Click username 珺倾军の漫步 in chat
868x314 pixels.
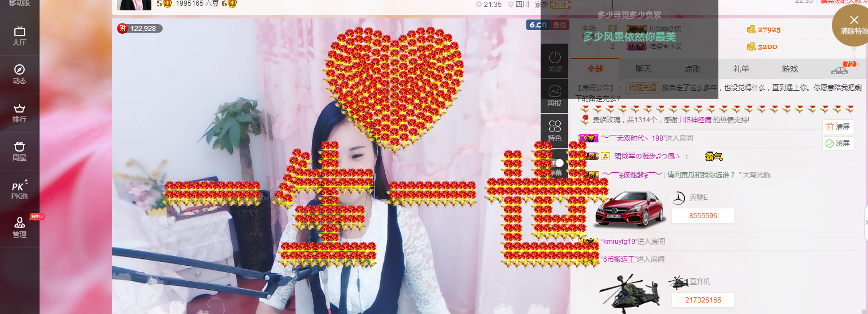click(x=647, y=156)
